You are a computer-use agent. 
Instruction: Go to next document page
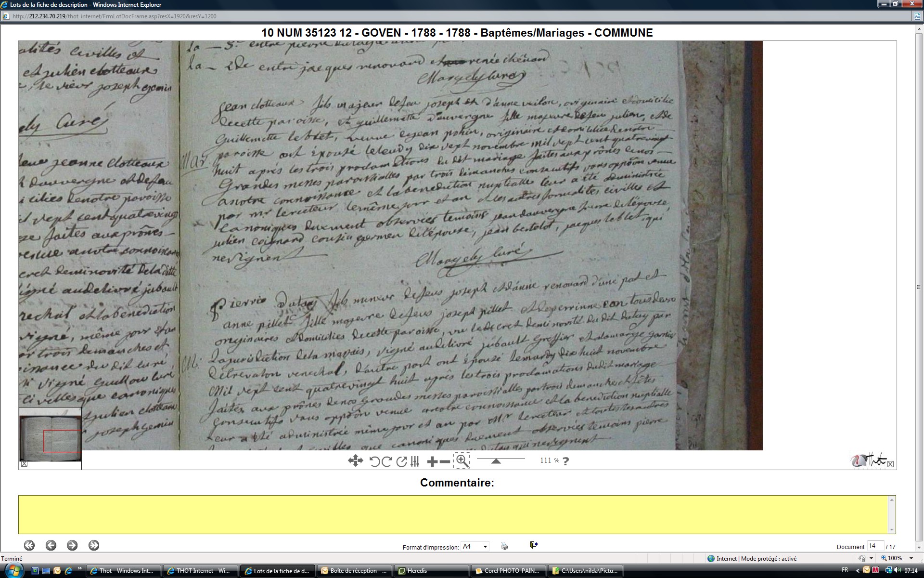pos(72,545)
